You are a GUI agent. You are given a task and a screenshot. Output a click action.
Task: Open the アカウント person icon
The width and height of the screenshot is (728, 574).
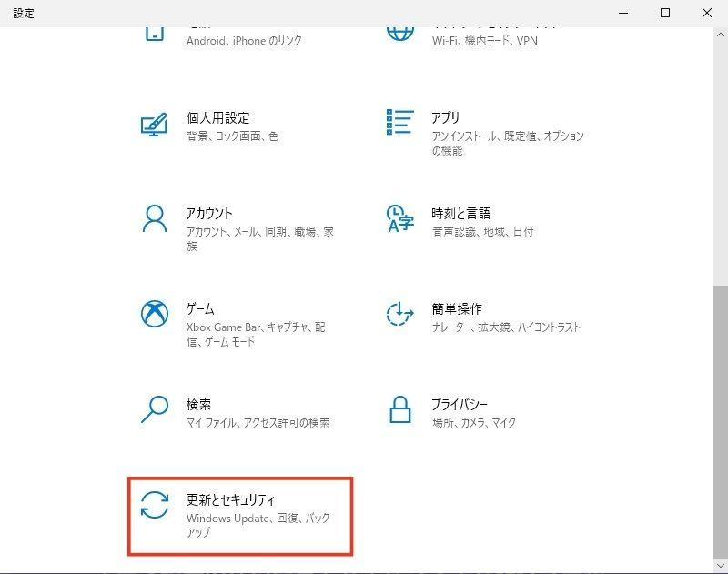tap(153, 216)
